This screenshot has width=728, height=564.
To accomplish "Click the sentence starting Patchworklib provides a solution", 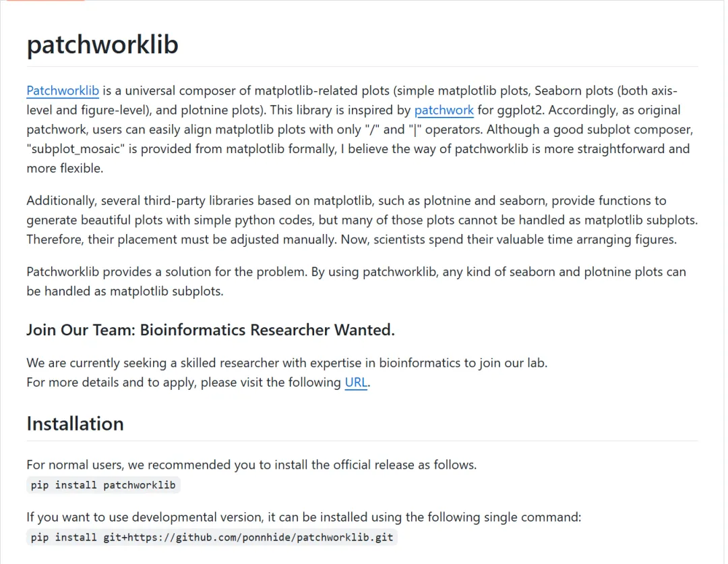I will click(x=202, y=272).
